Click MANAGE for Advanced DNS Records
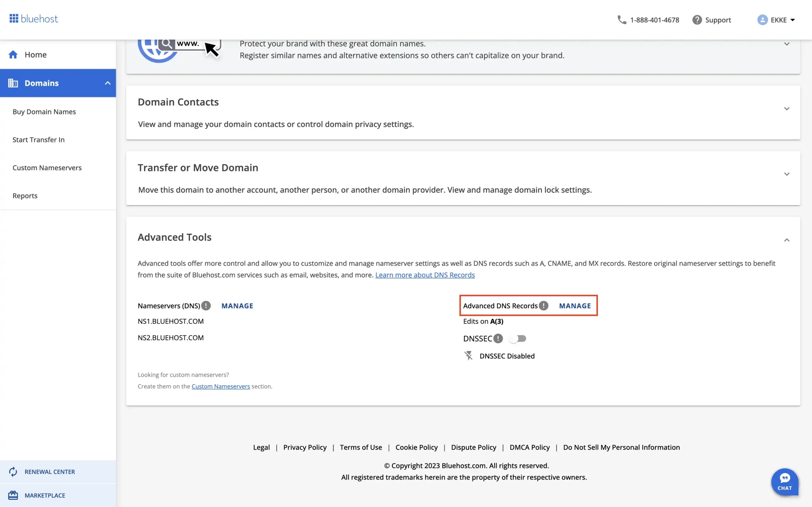Viewport: 812px width, 507px height. (x=575, y=305)
